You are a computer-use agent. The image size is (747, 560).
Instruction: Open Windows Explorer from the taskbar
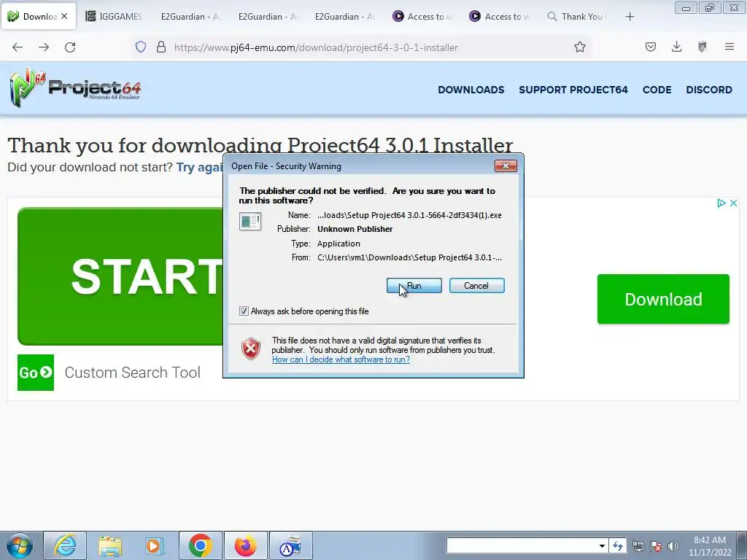[110, 545]
